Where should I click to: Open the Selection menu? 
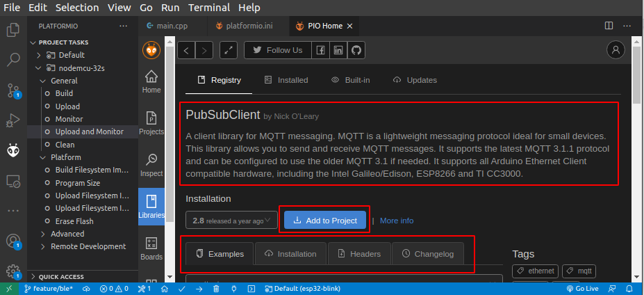pyautogui.click(x=77, y=8)
